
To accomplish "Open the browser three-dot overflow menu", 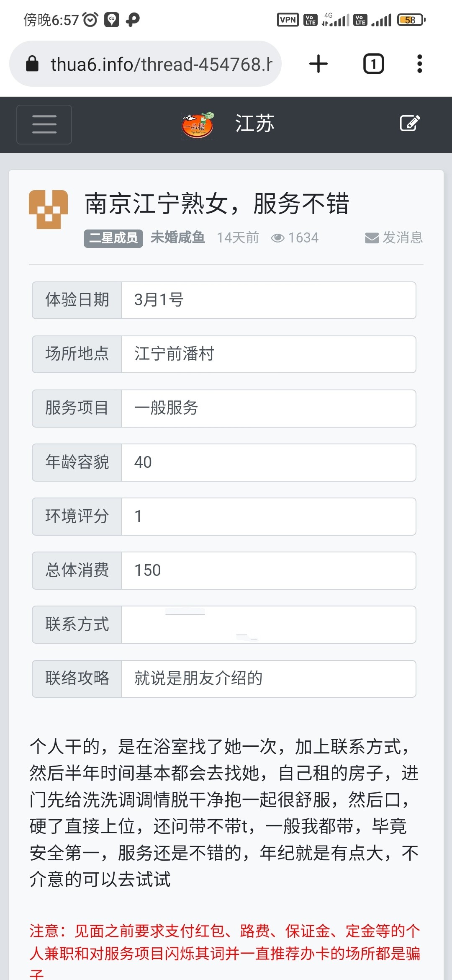I will tap(419, 64).
